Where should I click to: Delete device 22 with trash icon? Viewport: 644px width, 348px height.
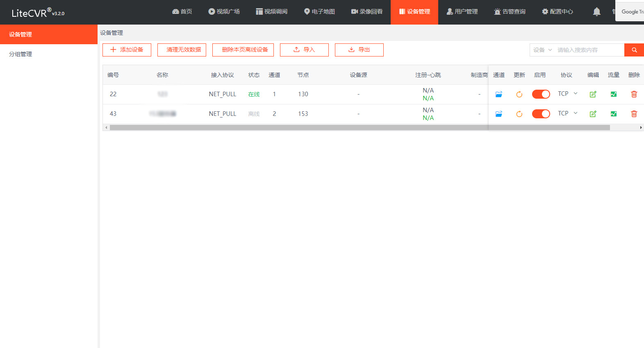634,94
